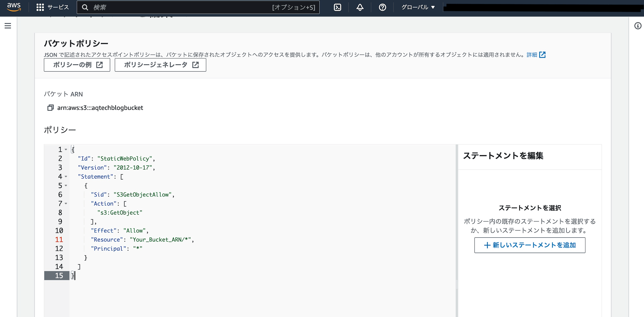
Task: Copy the bucket ARN with copy icon
Action: 50,108
